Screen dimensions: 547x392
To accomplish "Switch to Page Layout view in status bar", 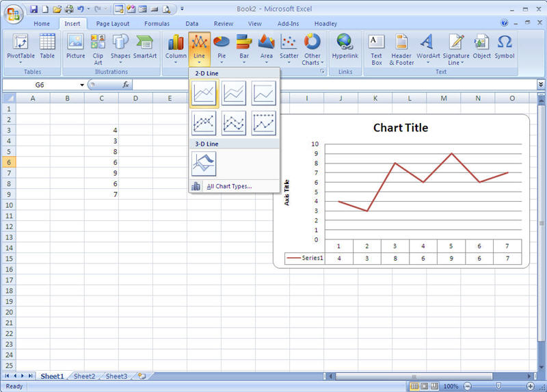I will click(x=425, y=386).
